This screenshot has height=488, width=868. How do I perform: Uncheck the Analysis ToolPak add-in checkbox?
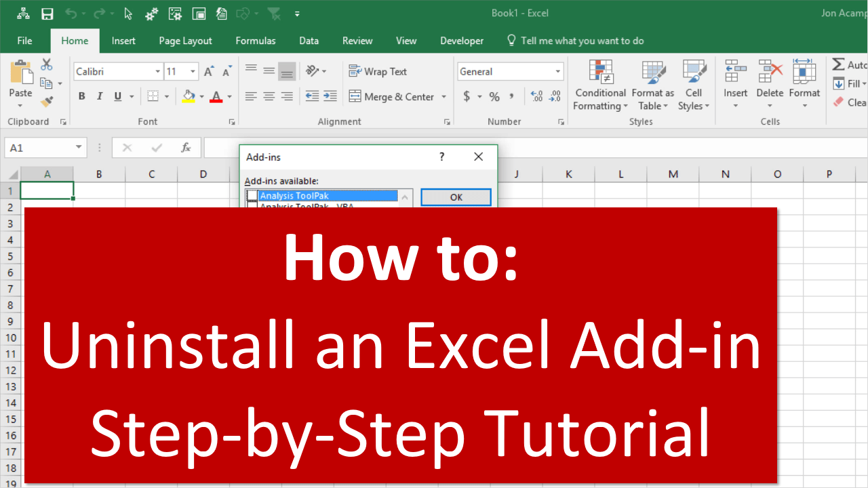tap(252, 195)
